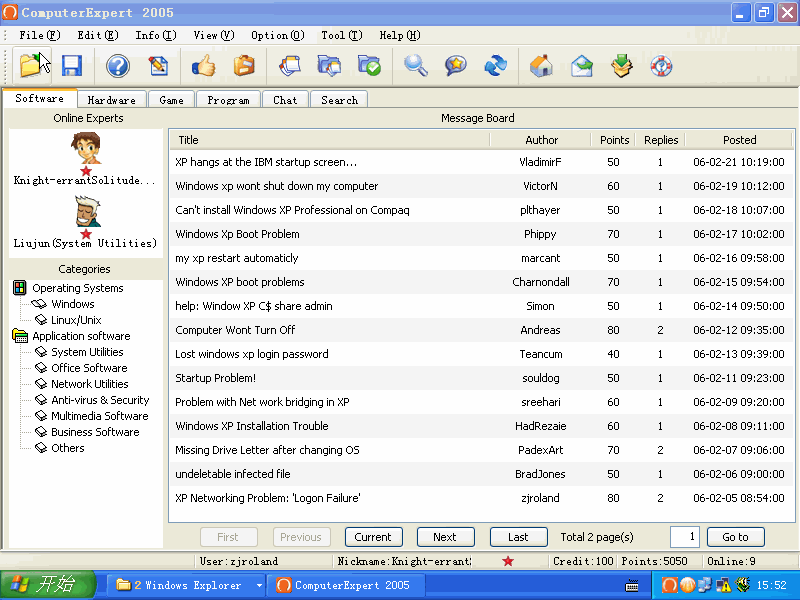800x600 pixels.
Task: Sort messages by the Points column header
Action: pyautogui.click(x=614, y=140)
